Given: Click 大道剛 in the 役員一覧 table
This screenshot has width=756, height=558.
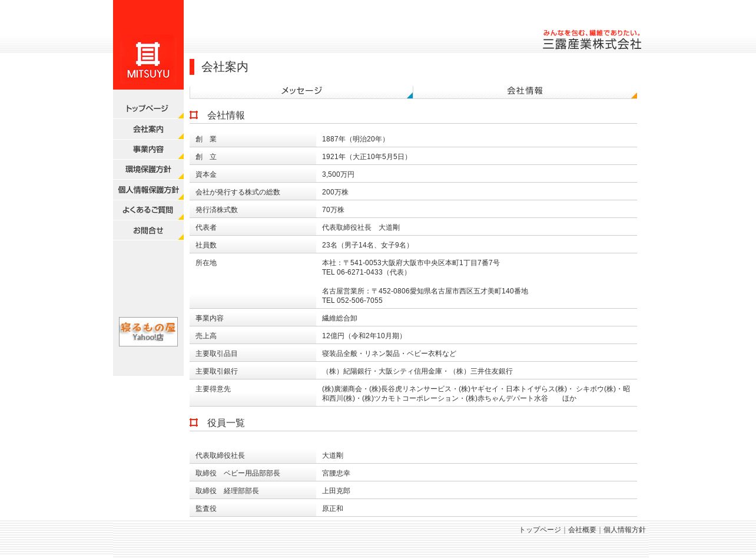Looking at the screenshot, I should click(333, 455).
